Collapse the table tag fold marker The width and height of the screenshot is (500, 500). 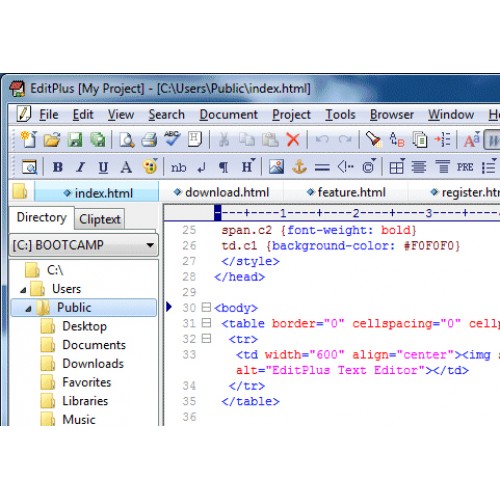click(206, 323)
